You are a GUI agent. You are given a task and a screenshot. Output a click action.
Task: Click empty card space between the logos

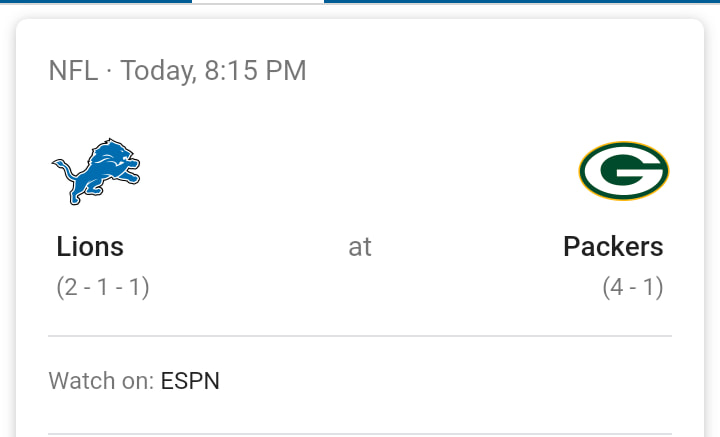360,171
